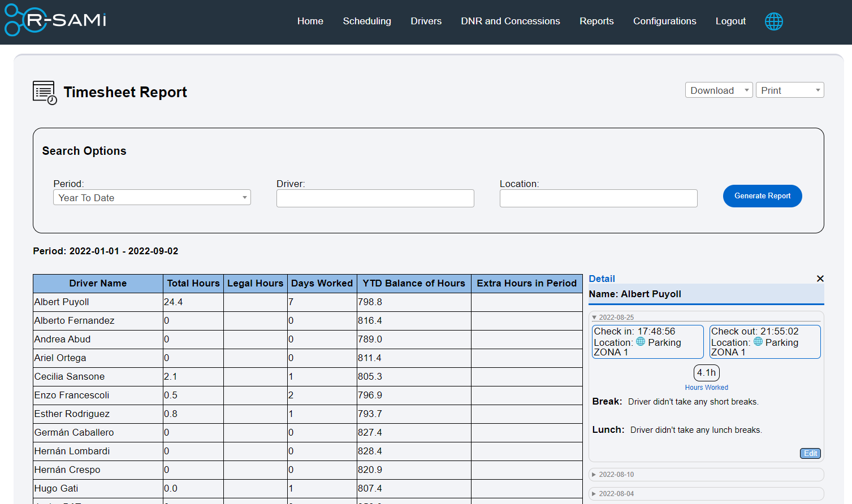Click the 4.1h hours badge
The image size is (852, 504).
pyautogui.click(x=706, y=372)
